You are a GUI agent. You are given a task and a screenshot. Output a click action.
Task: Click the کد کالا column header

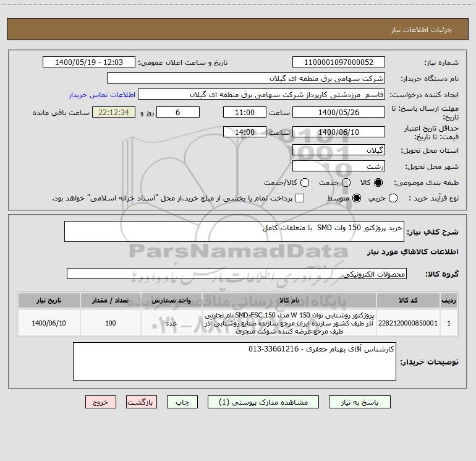coord(408,300)
